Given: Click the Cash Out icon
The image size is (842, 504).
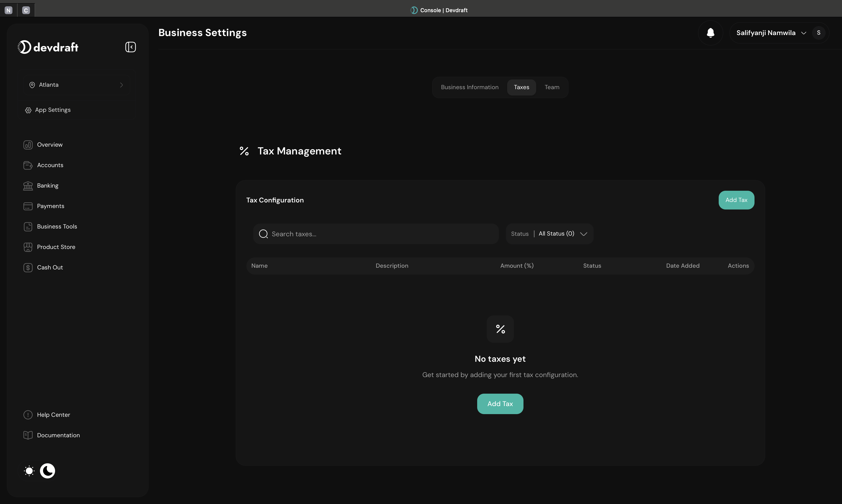Looking at the screenshot, I should 28,267.
